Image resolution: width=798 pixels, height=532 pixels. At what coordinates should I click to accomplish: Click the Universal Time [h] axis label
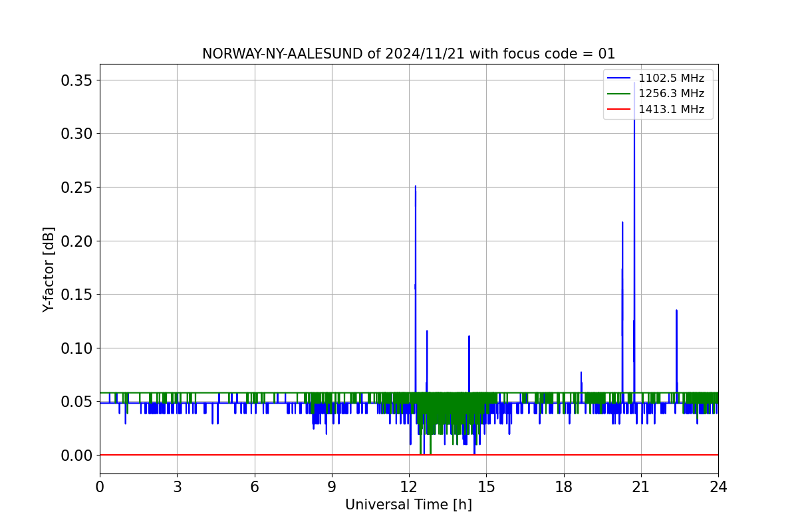coord(408,505)
